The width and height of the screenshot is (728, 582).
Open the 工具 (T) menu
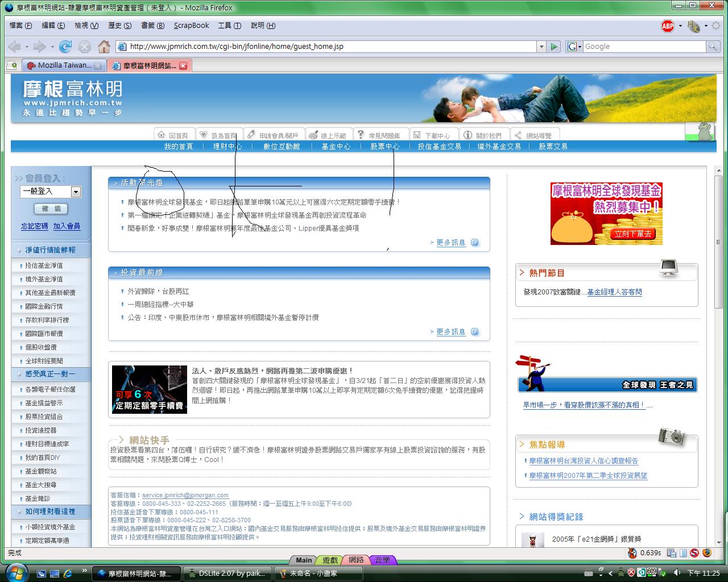click(229, 26)
